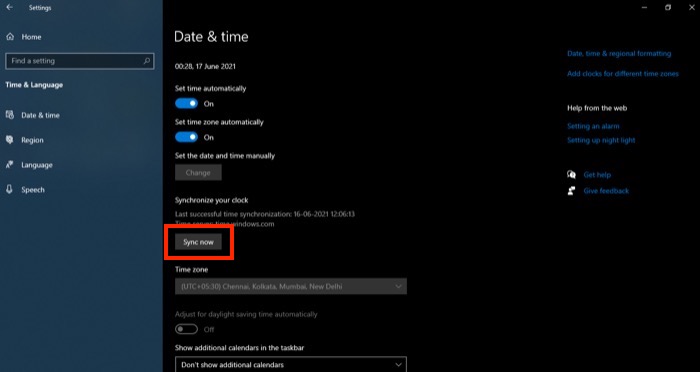Go to Home settings
Screen dimensions: 700x372
pyautogui.click(x=31, y=37)
